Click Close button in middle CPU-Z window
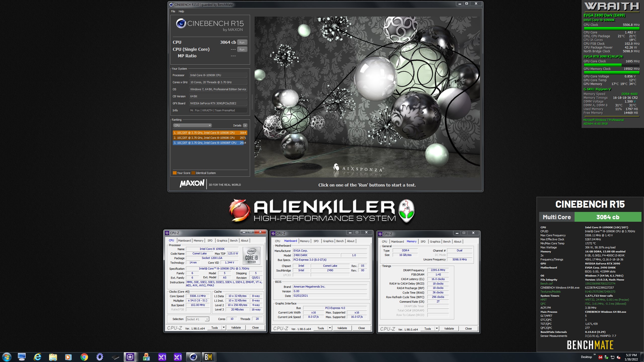The image size is (644, 362). point(361,328)
